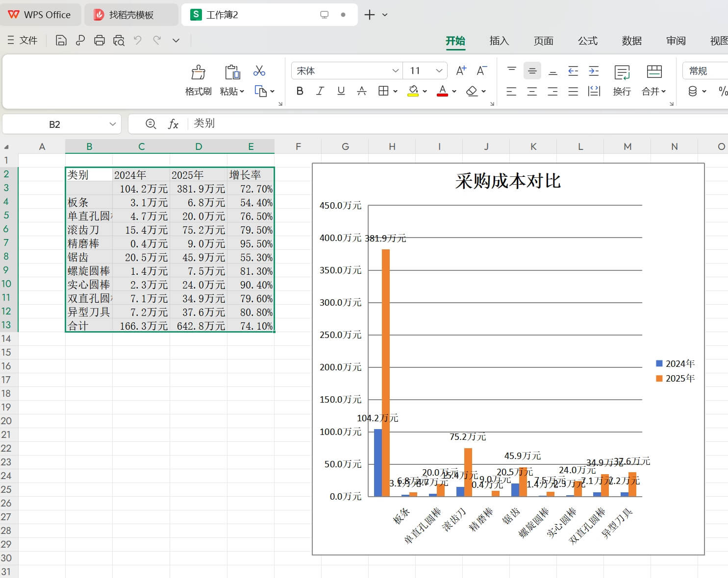Image resolution: width=728 pixels, height=578 pixels.
Task: Click the 合并 merge cells button
Action: [x=654, y=73]
